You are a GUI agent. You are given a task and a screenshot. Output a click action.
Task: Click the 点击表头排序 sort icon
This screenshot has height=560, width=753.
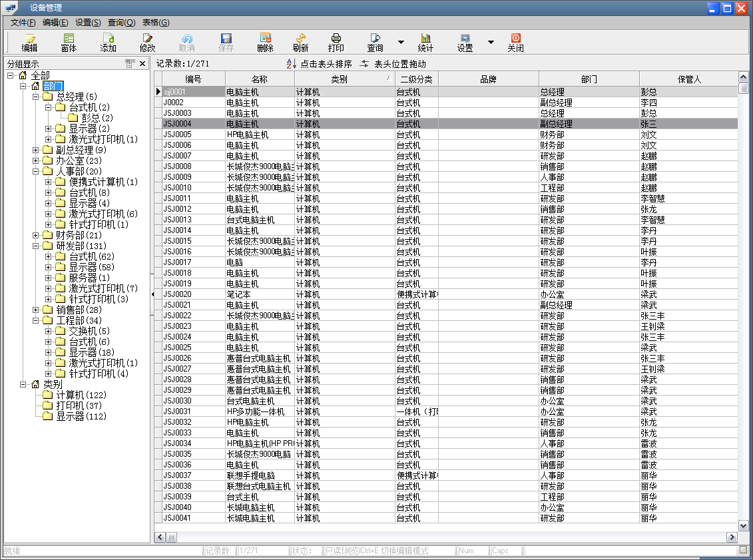pos(291,64)
